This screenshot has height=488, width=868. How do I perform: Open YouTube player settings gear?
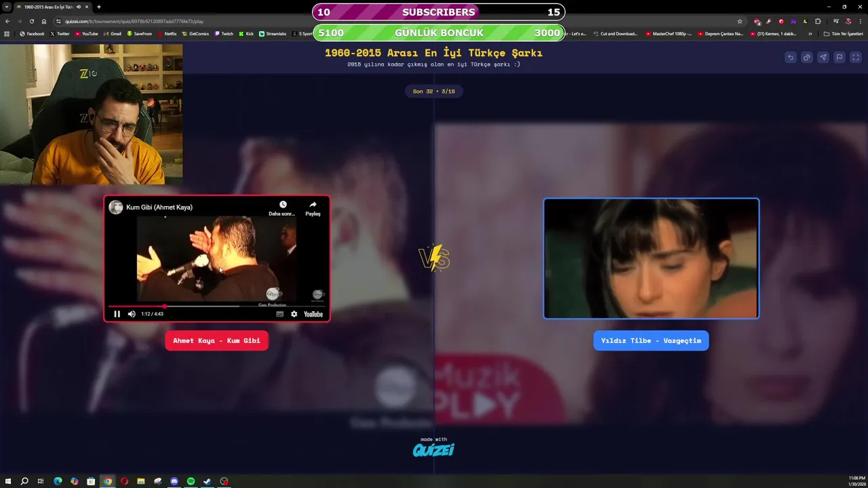[294, 314]
